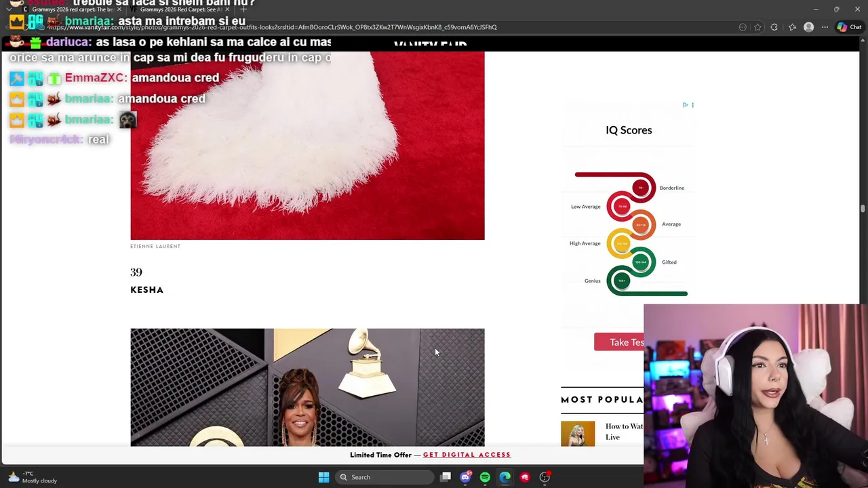868x488 pixels.
Task: Click the KESHA caption text
Action: pos(147,290)
